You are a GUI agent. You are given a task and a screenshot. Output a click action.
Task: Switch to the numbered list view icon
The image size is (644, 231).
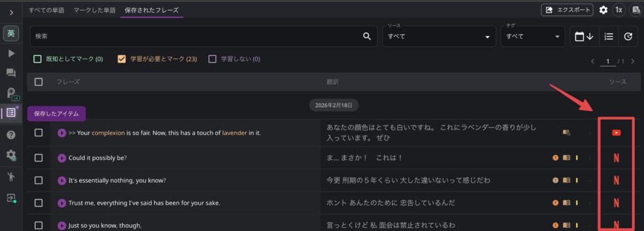608,36
